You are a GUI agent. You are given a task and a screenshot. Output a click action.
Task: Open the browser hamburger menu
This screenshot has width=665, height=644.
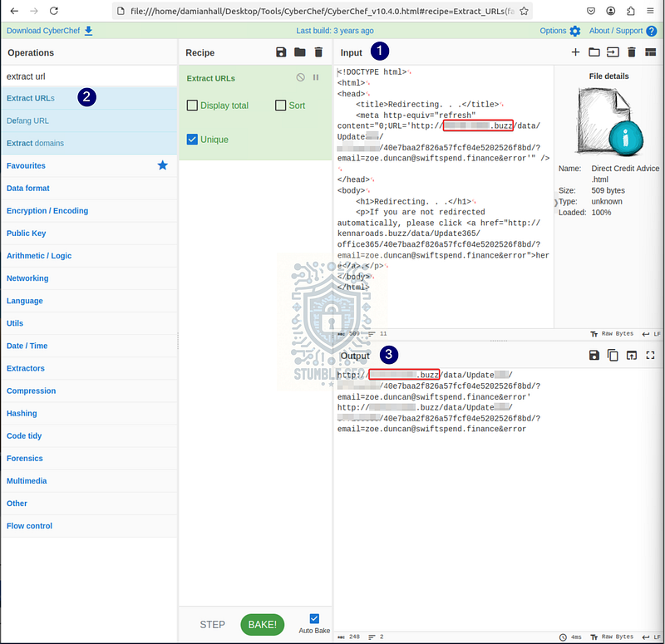click(x=650, y=11)
